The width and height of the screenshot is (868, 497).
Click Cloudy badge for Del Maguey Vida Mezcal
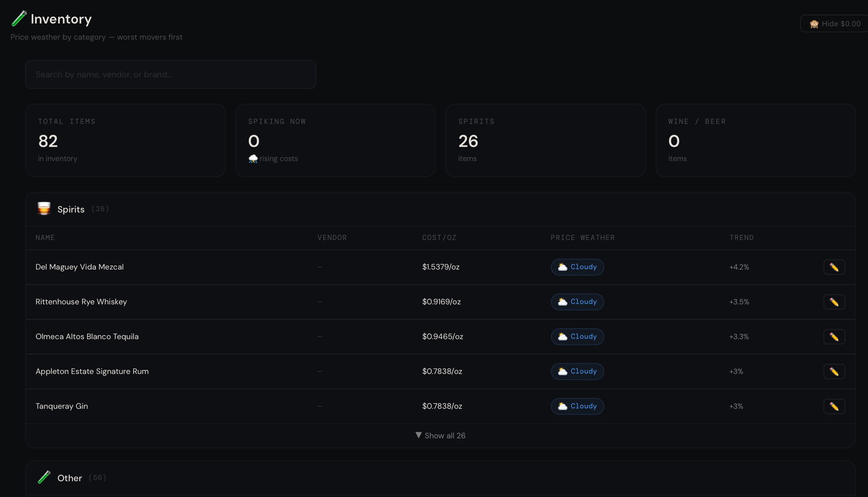pos(577,267)
